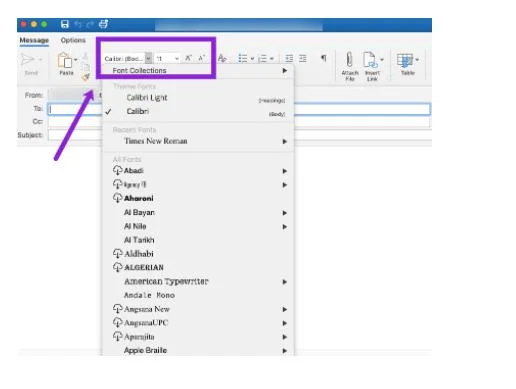Screen dimensions: 516x389
Task: Open the Font Collections submenu
Action: [199, 71]
